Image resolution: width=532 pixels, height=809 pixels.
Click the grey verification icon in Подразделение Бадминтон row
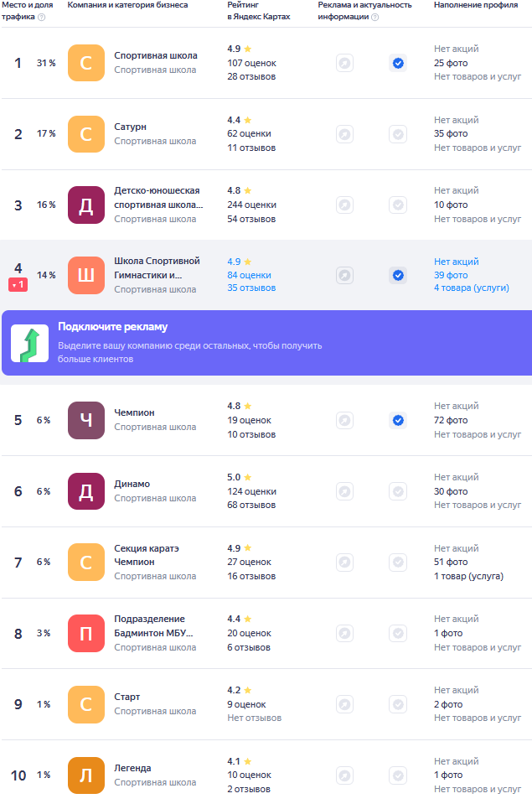(398, 633)
